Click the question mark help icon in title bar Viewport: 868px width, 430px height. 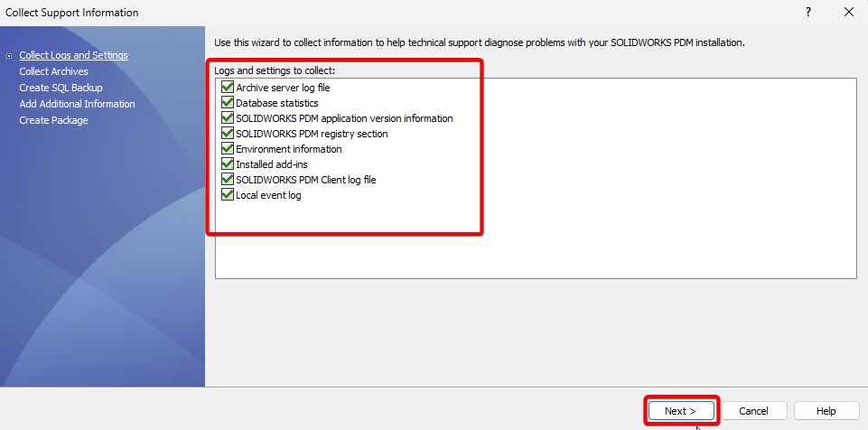(x=808, y=12)
